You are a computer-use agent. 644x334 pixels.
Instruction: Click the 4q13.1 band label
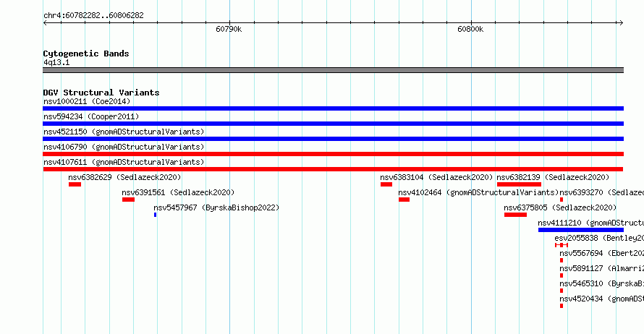click(x=56, y=62)
